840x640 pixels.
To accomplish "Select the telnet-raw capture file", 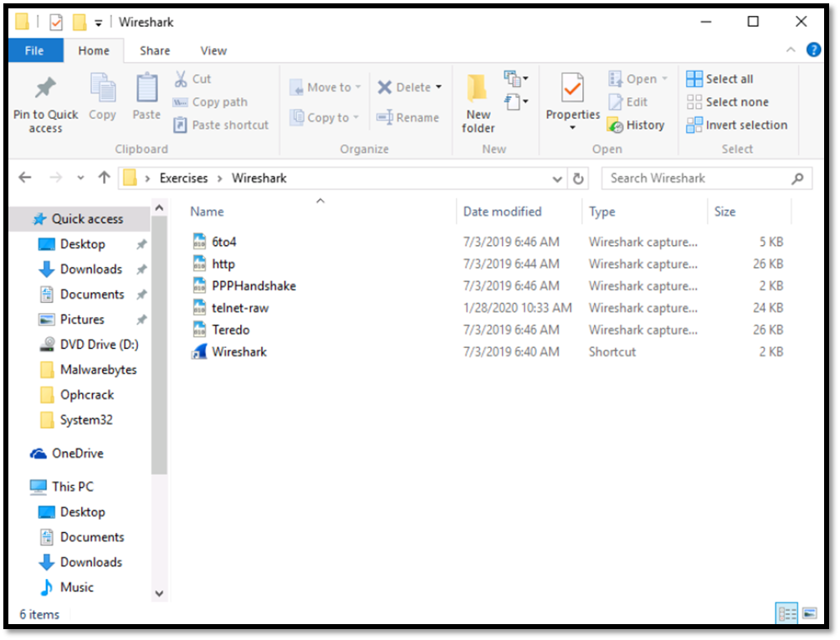I will [x=230, y=309].
